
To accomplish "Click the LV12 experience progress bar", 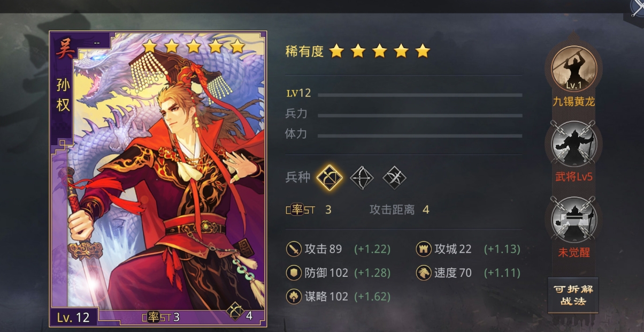I will [x=420, y=95].
